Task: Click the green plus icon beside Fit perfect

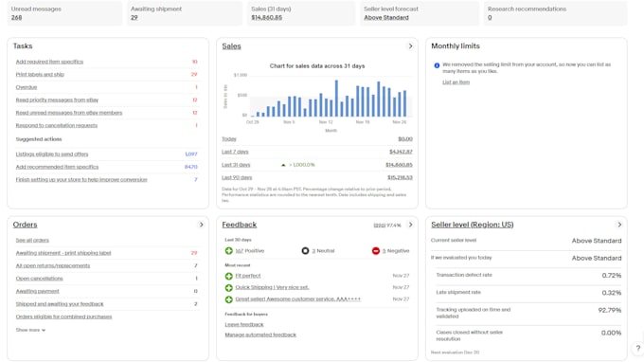Action: [x=229, y=276]
